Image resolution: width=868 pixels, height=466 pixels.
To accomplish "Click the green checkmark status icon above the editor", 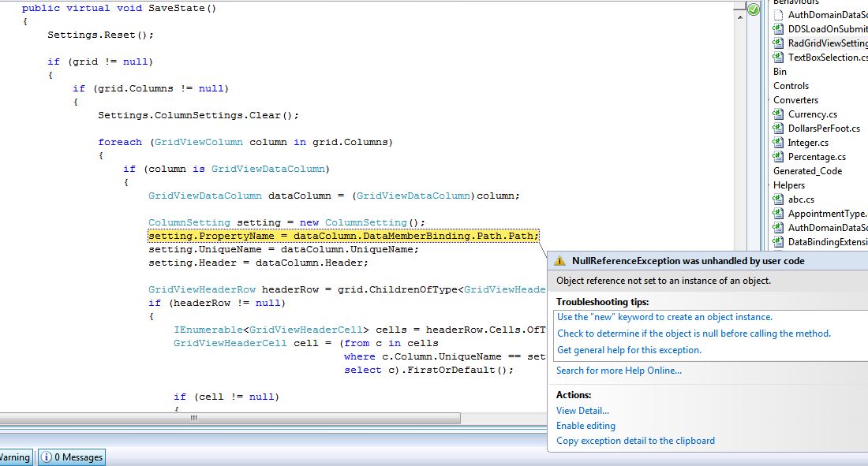I will click(754, 9).
